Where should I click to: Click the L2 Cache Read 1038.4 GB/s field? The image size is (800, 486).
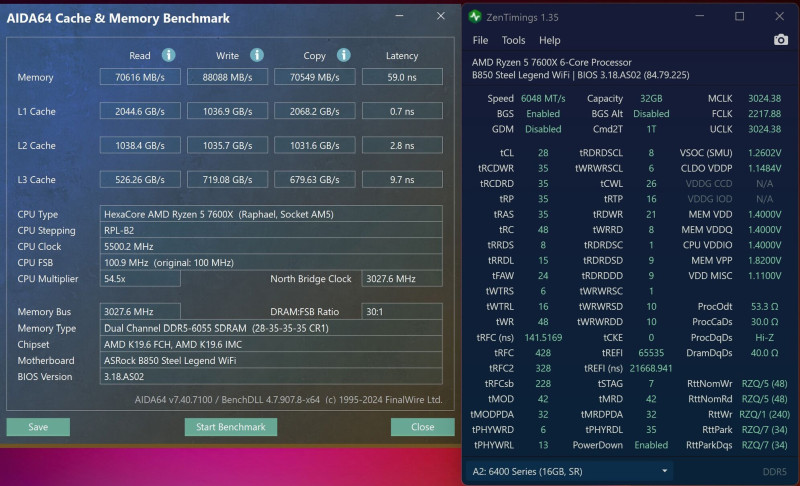coord(140,145)
